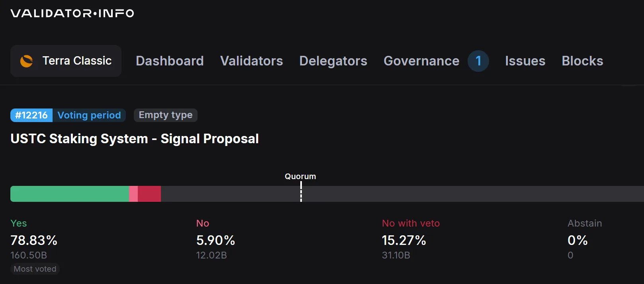Select the Governance tab
644x284 pixels.
(x=421, y=61)
